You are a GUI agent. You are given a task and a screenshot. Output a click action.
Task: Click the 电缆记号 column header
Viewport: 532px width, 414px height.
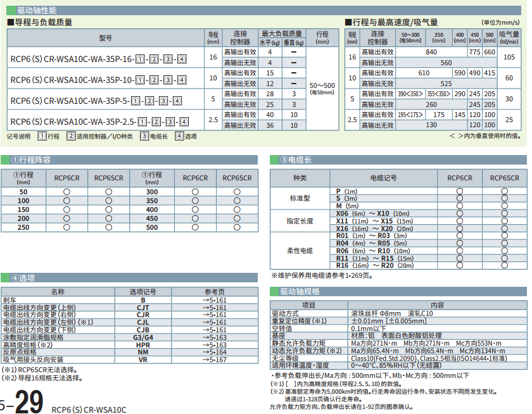[x=383, y=178]
